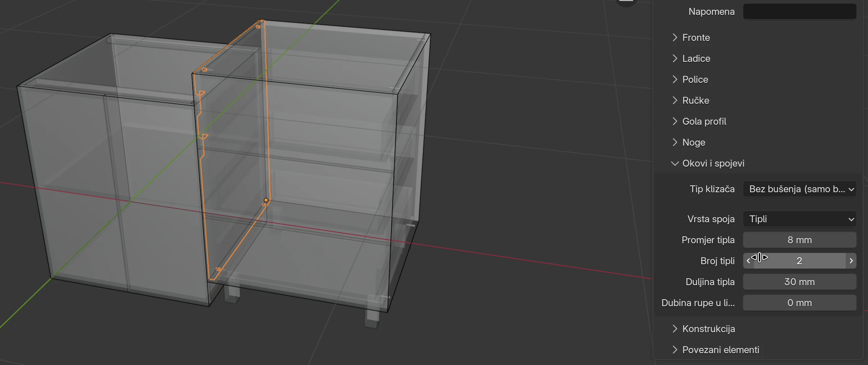Viewport: 868px width, 365px height.
Task: Click the Broj tipli label
Action: tap(718, 261)
